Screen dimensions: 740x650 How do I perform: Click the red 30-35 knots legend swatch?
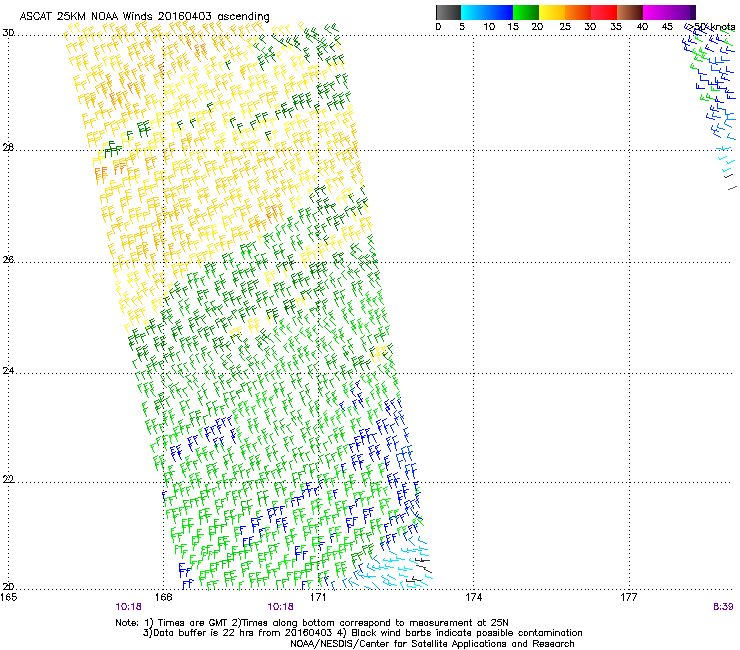(x=604, y=12)
